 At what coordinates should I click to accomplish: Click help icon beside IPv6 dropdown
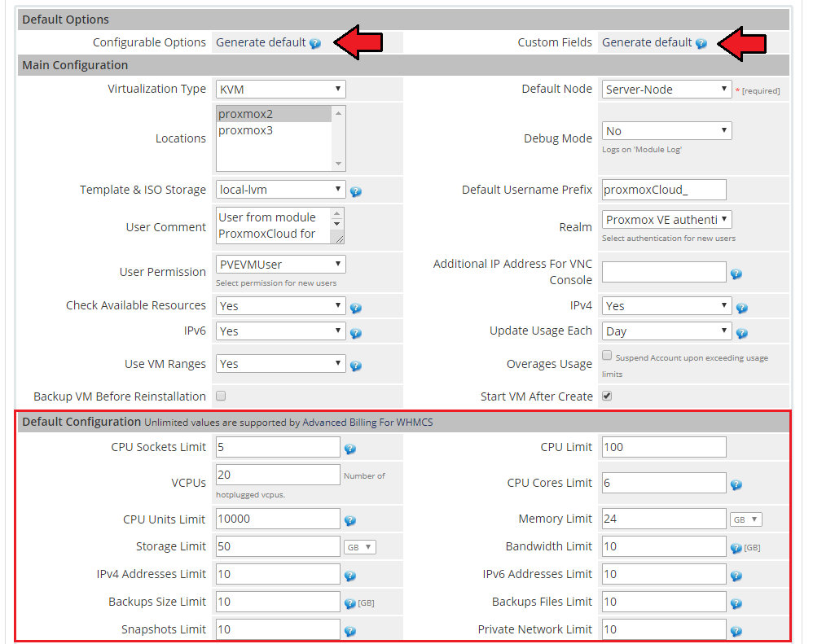[x=356, y=333]
